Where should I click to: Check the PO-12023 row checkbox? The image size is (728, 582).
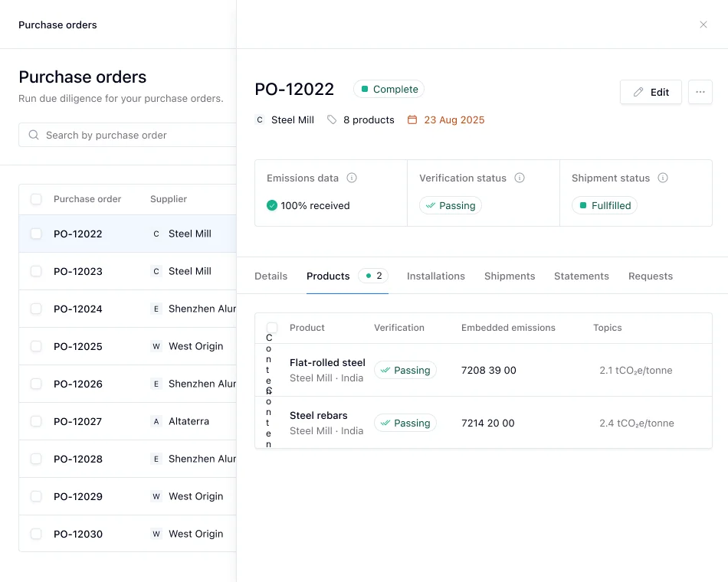[x=36, y=271]
